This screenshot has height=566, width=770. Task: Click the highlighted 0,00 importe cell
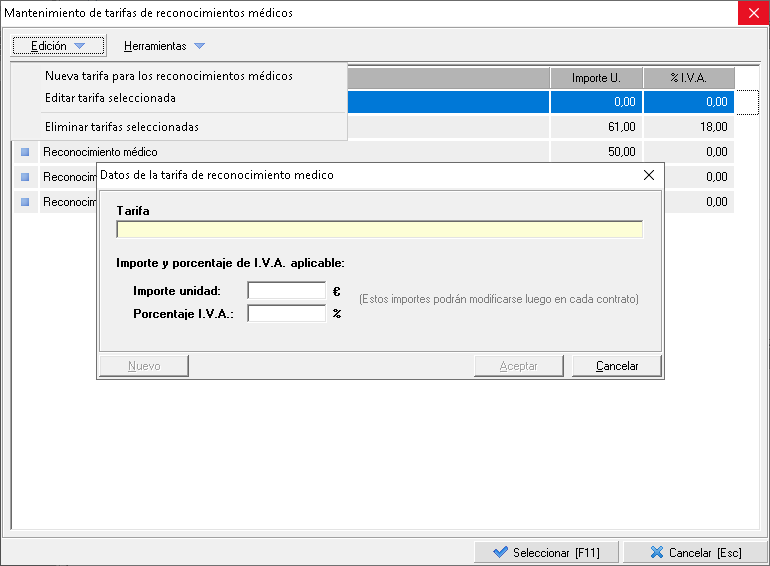coord(596,102)
